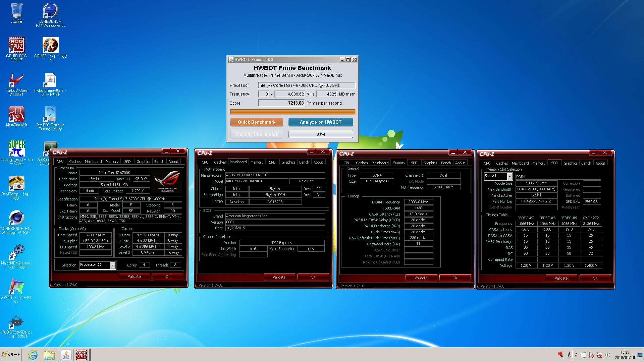Select Graphics tab in Mainboard CPU-Z window

(x=288, y=162)
